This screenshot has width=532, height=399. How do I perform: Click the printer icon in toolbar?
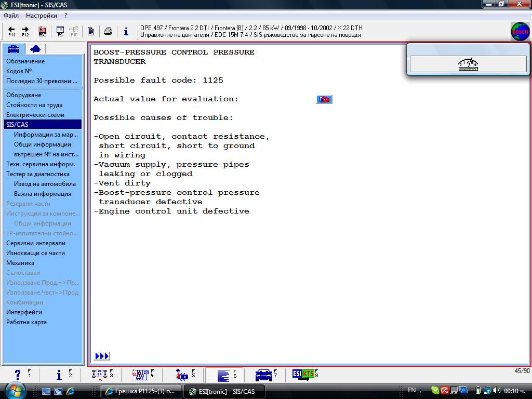tap(108, 31)
